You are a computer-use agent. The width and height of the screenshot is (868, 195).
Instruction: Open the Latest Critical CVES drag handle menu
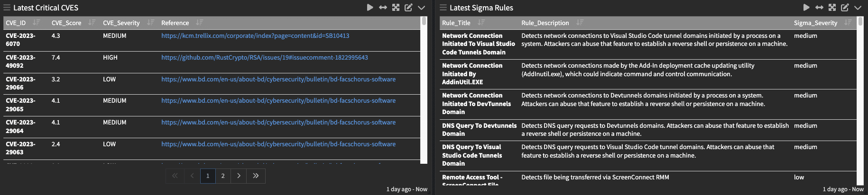pos(7,8)
